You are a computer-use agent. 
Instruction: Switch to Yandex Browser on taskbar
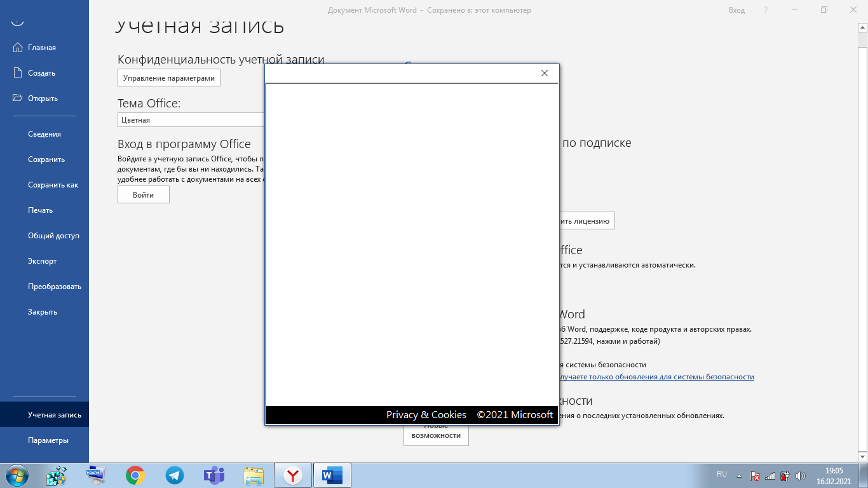pyautogui.click(x=293, y=475)
